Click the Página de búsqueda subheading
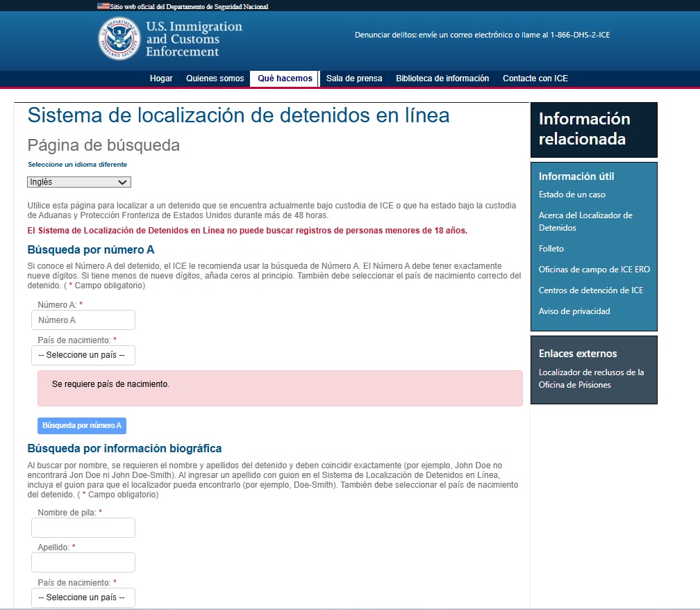The width and height of the screenshot is (700, 610). click(103, 145)
